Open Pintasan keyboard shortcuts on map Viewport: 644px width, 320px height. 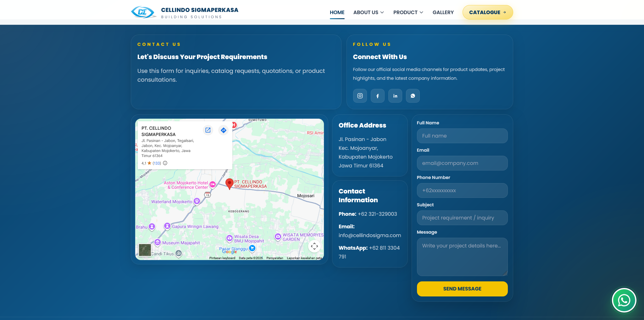[x=222, y=258]
